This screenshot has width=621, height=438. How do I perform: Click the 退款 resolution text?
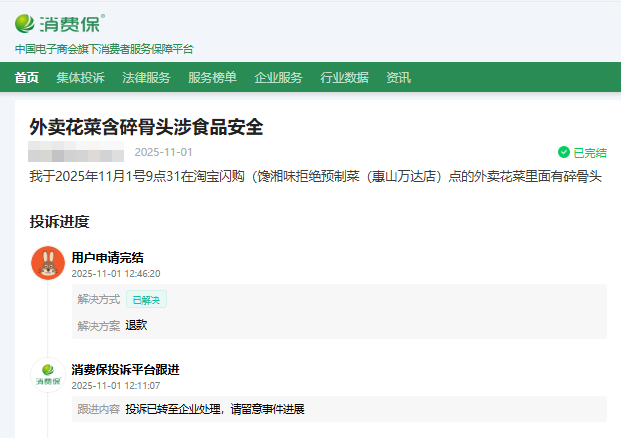pyautogui.click(x=137, y=325)
